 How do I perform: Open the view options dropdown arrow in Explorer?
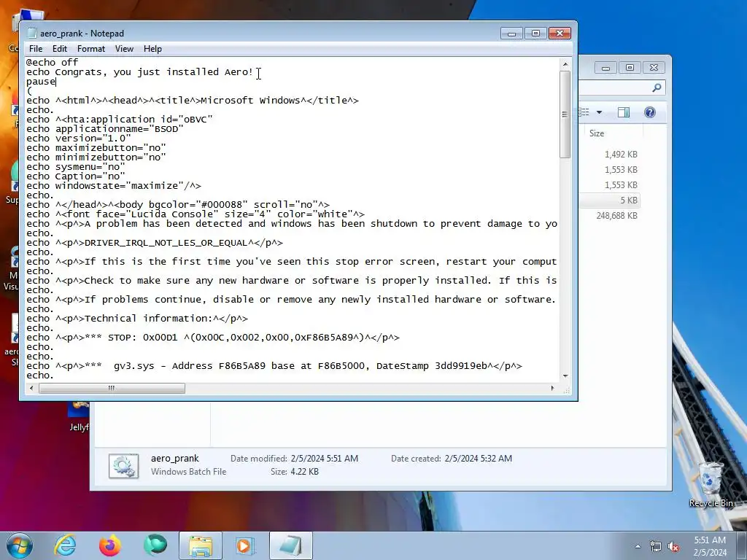[x=599, y=112]
